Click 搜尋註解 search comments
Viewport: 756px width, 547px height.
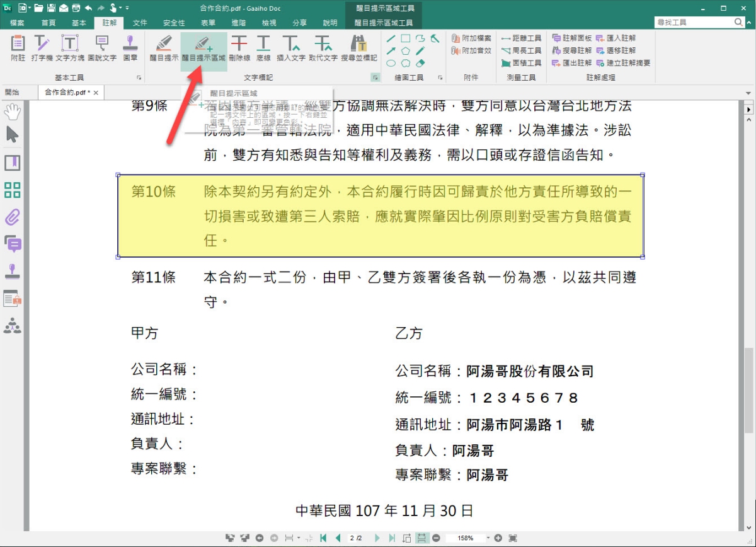click(572, 50)
